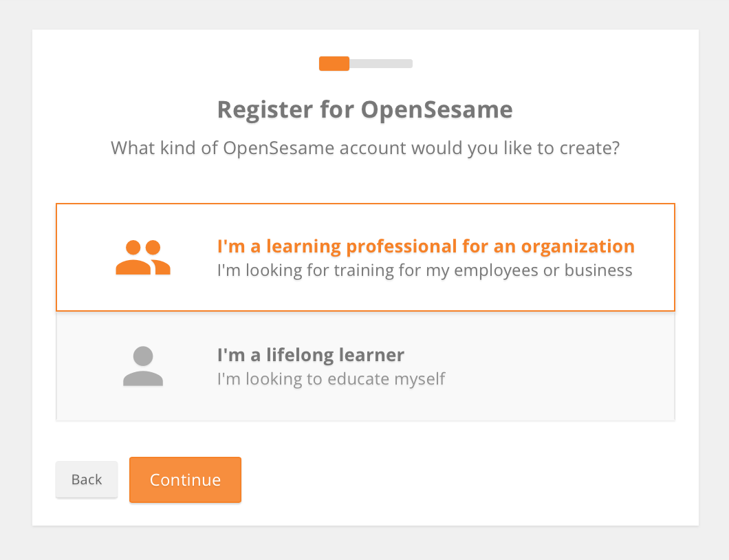The height and width of the screenshot is (560, 729).
Task: Click the gray single-person learner icon
Action: [142, 366]
